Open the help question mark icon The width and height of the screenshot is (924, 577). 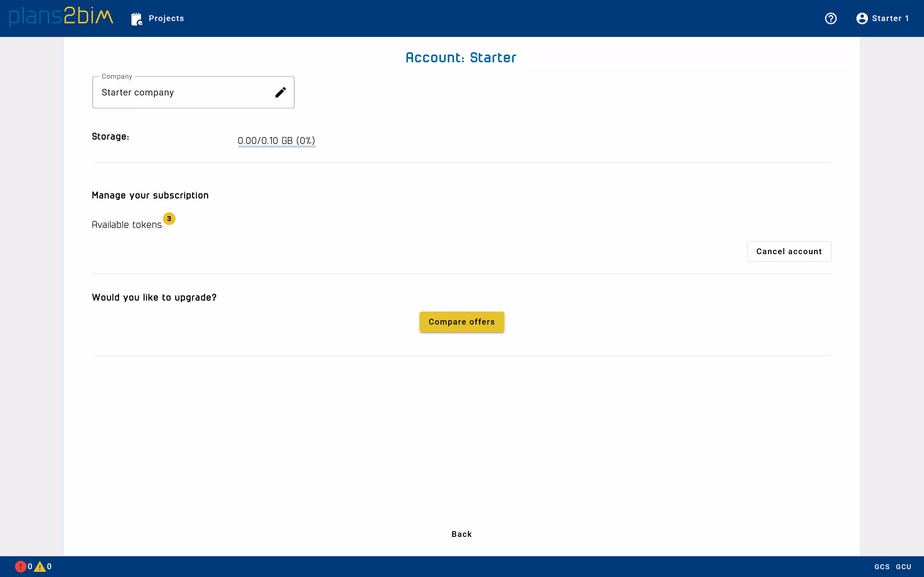[x=830, y=18]
